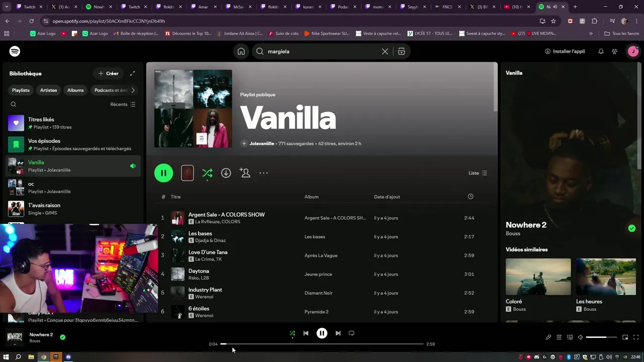The height and width of the screenshot is (362, 644).
Task: Select oc playlist in library
Action: point(73,188)
